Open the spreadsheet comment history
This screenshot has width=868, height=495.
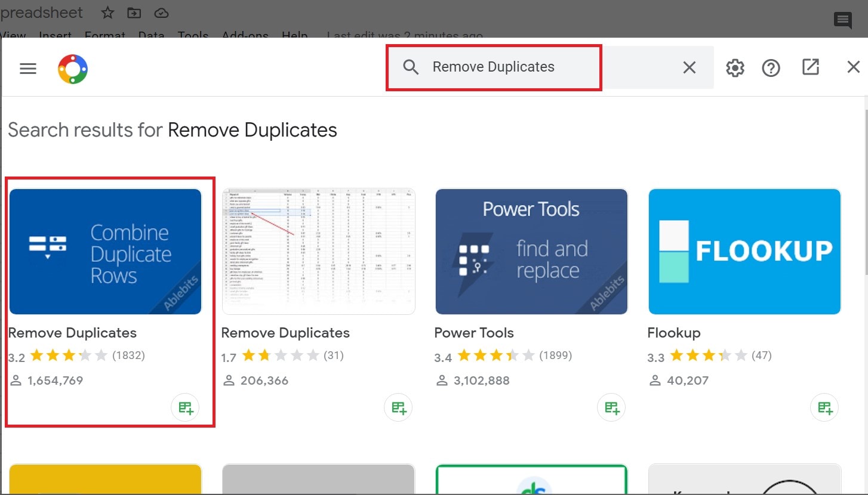point(842,20)
